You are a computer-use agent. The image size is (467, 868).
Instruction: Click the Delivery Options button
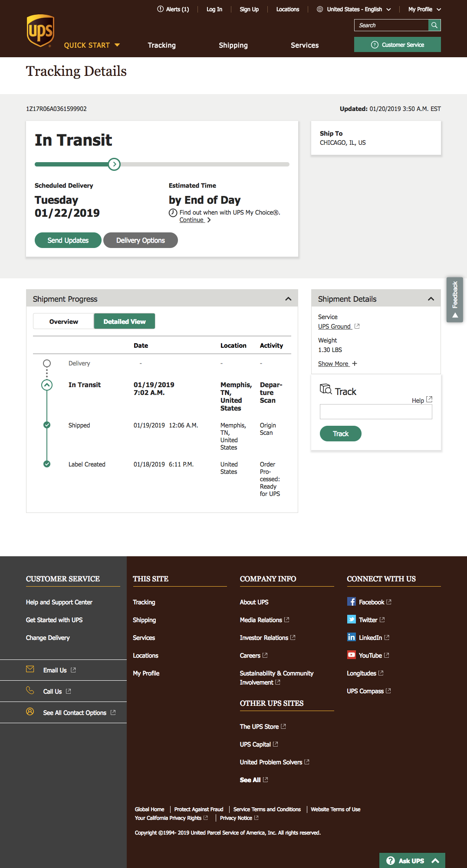tap(140, 240)
